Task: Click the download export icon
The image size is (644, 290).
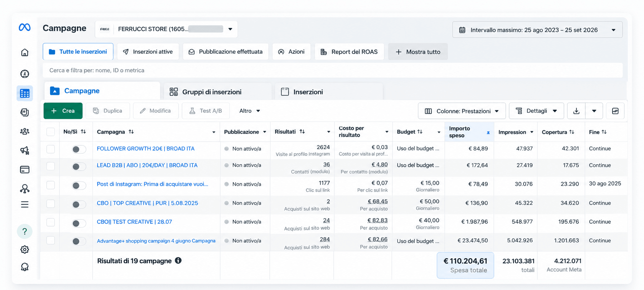Action: tap(576, 111)
